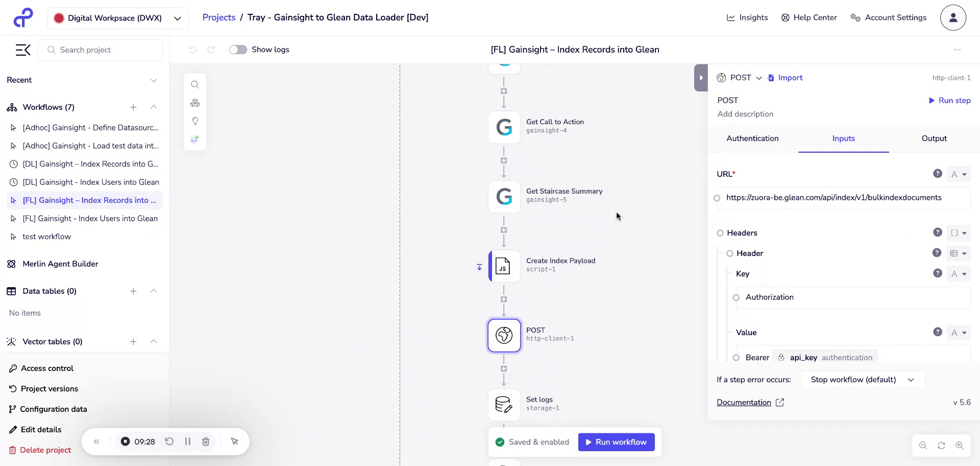Open the search tool in the workflow canvas toolbar
Screen dimensions: 980x466
click(x=195, y=84)
